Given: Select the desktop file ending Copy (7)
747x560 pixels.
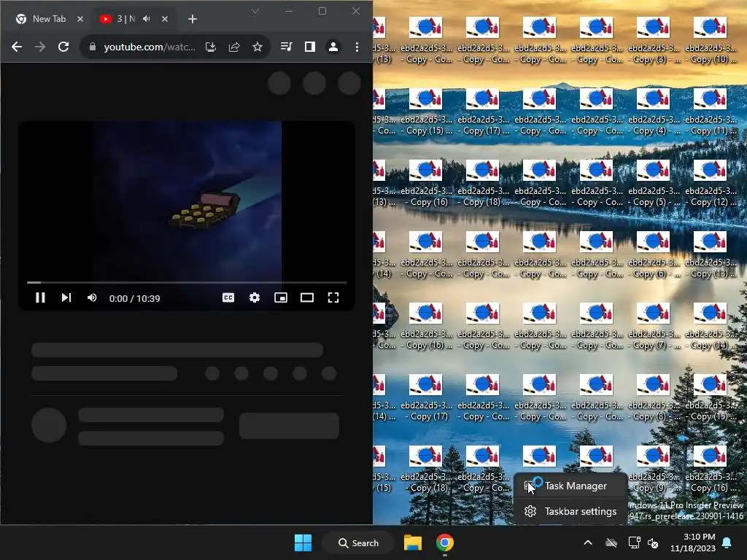Looking at the screenshot, I should pyautogui.click(x=653, y=326).
